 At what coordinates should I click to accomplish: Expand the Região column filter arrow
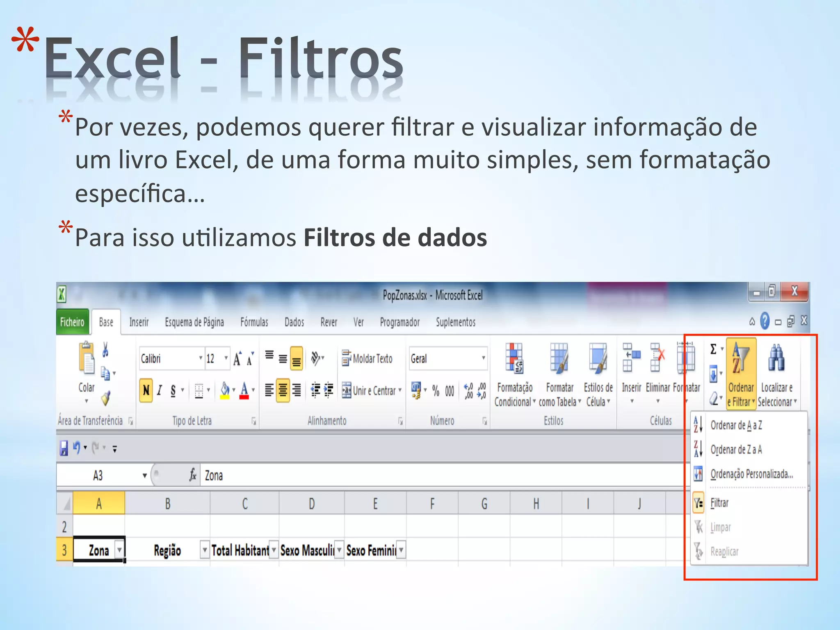(x=205, y=550)
